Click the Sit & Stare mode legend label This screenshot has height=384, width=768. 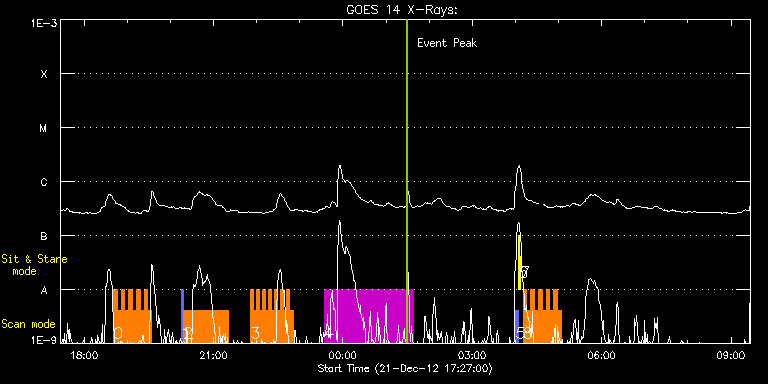pos(34,265)
